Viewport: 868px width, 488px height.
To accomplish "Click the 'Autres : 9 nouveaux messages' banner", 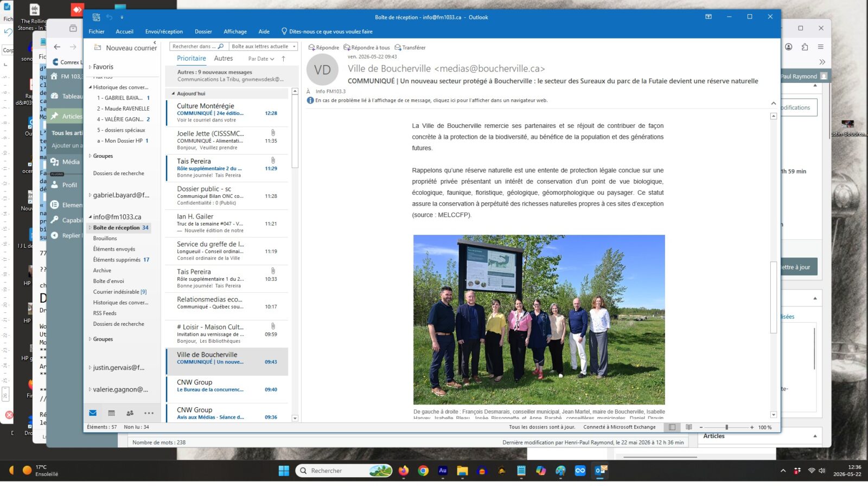I will click(x=231, y=75).
